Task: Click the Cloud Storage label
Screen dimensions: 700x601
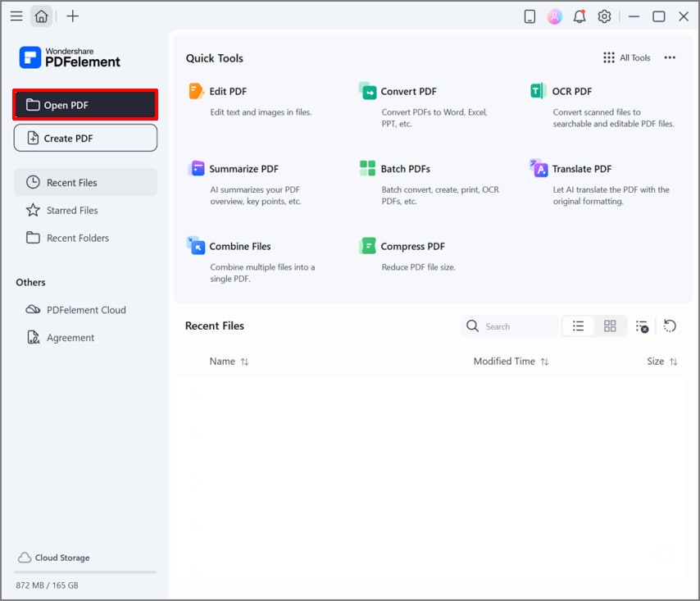Action: 62,558
